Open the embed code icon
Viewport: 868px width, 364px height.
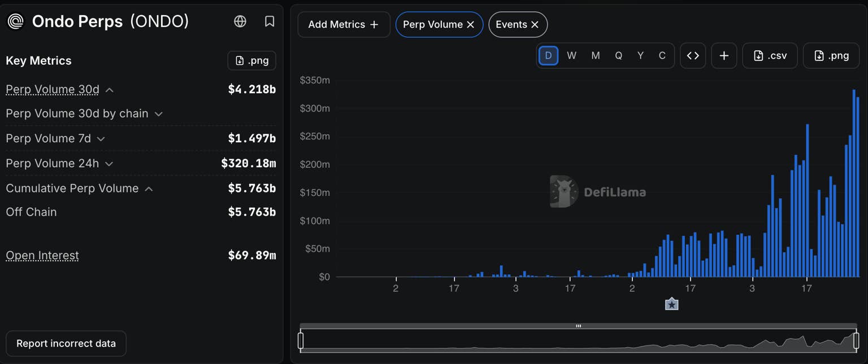click(693, 55)
